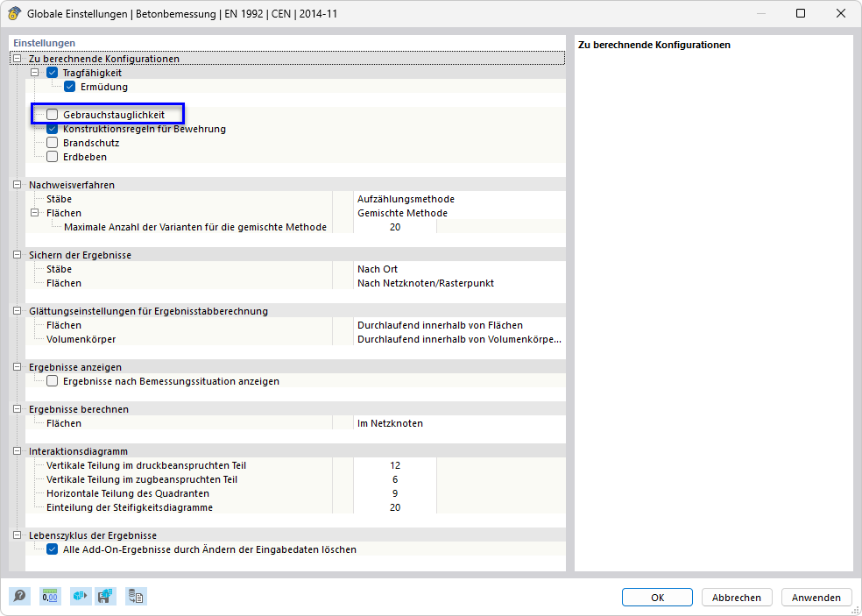Open the Im Netzknoten value dropdown
This screenshot has height=616, width=862.
coord(459,423)
